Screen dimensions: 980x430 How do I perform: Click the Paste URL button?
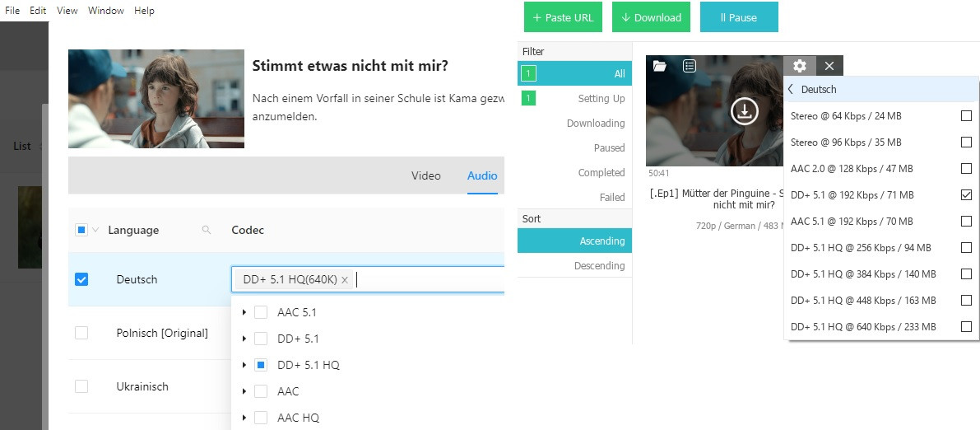click(x=564, y=17)
